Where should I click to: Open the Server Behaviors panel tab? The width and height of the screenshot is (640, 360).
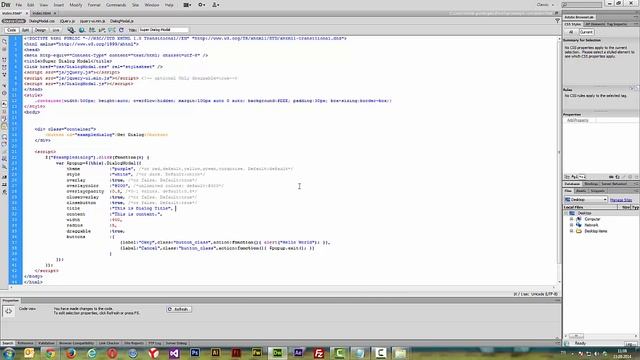[x=614, y=184]
